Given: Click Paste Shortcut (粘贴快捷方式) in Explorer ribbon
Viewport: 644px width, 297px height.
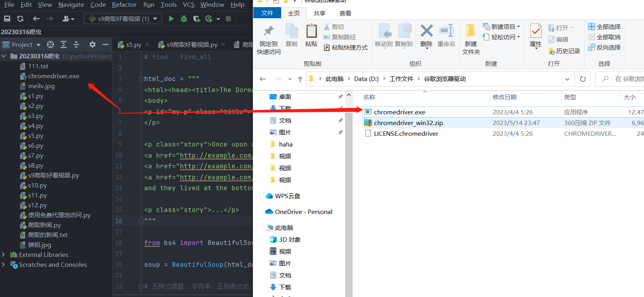Looking at the screenshot, I should tap(346, 47).
